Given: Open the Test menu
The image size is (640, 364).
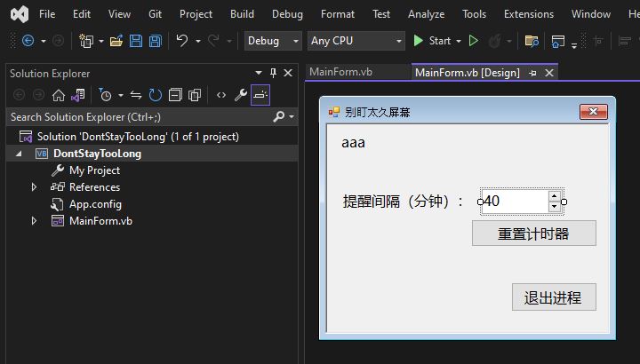Looking at the screenshot, I should pos(381,14).
